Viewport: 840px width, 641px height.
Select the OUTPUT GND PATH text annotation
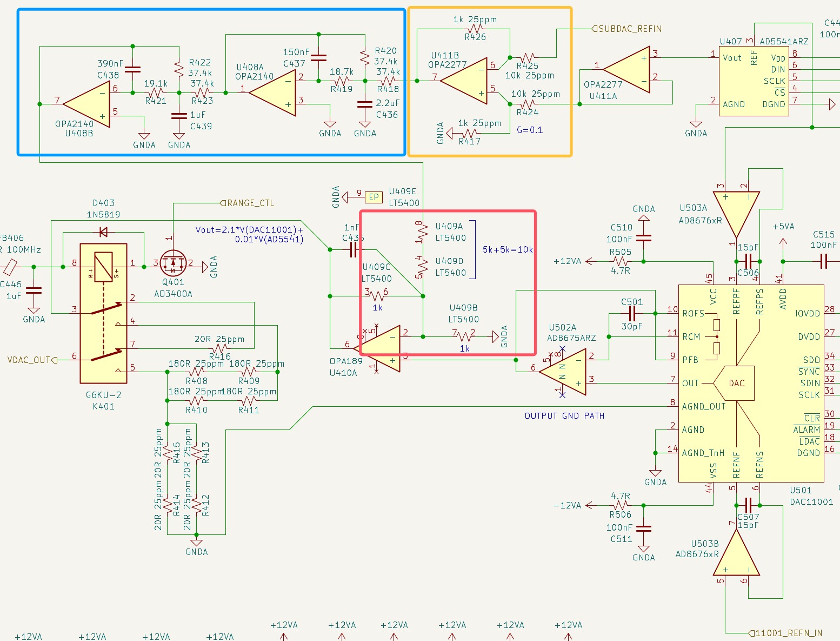click(564, 416)
